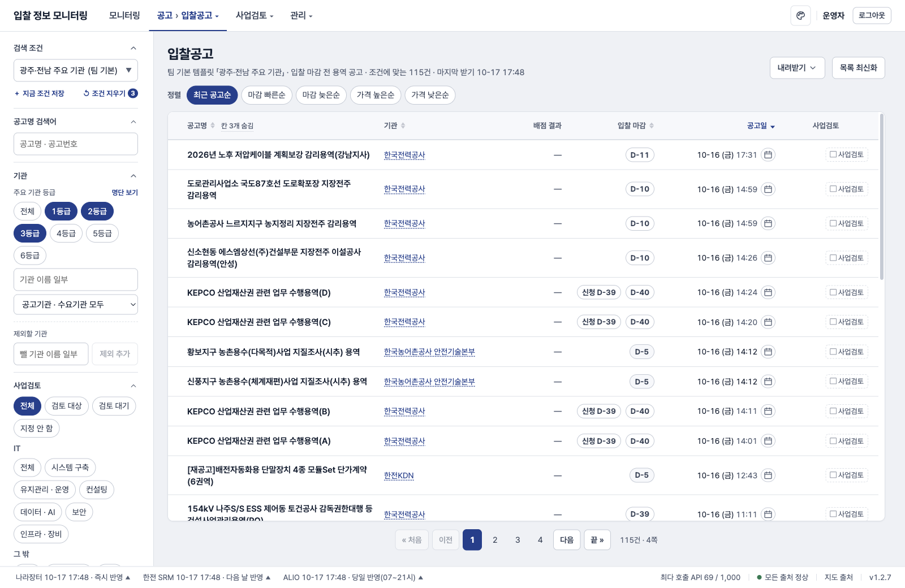Open the 모니터링 nav item
The height and width of the screenshot is (588, 905).
[124, 16]
